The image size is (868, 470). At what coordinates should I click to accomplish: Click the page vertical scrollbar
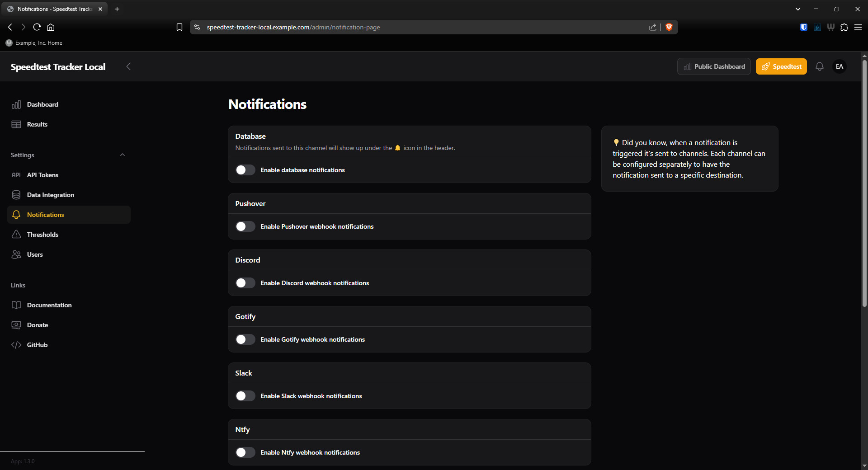click(x=864, y=181)
